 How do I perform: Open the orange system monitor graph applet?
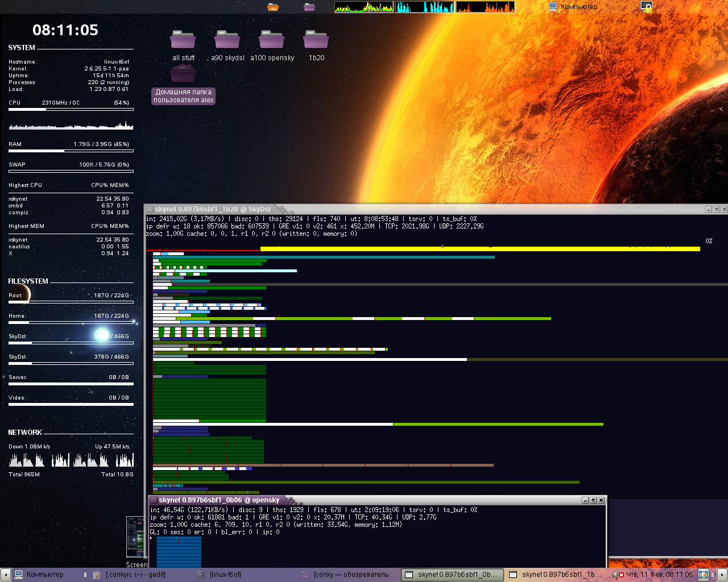(485, 7)
